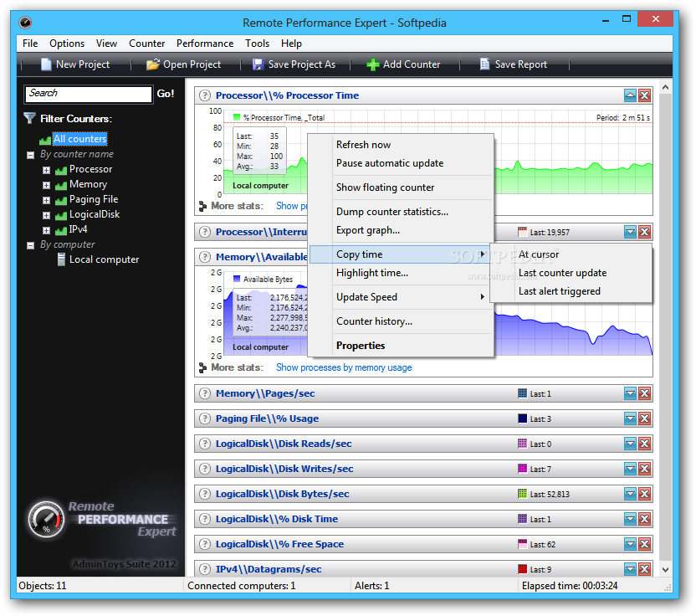Collapse the By counter name group
696x616 pixels.
pos(31,155)
